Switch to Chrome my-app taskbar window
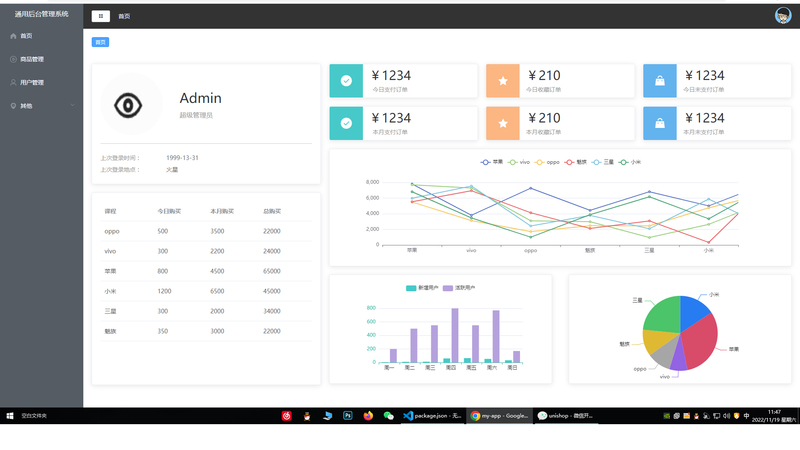The width and height of the screenshot is (800, 450). coord(499,416)
